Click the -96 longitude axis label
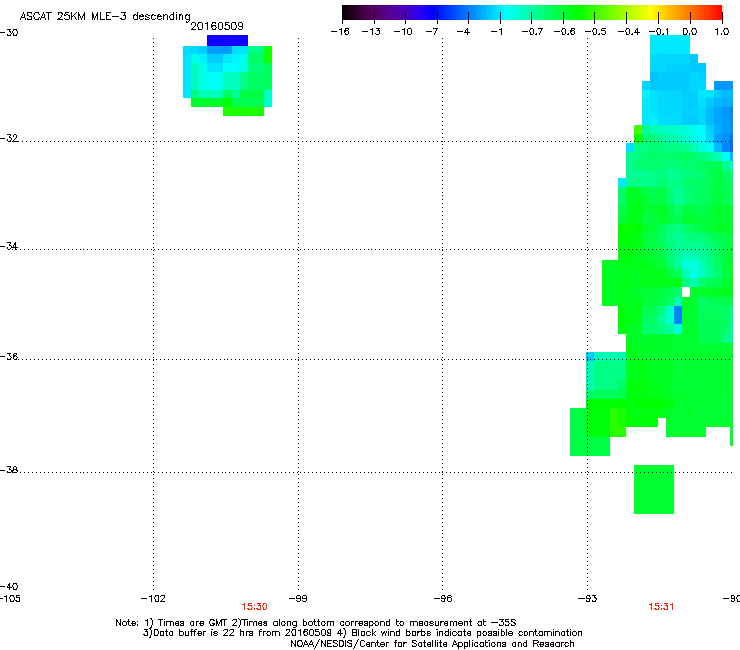Screen dimensions: 740x650 443,599
